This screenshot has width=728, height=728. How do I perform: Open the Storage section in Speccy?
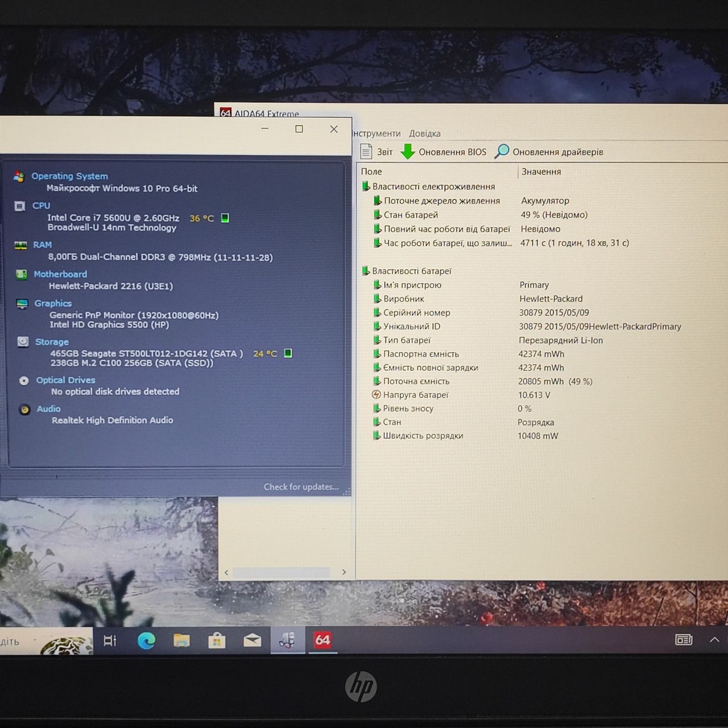(52, 342)
